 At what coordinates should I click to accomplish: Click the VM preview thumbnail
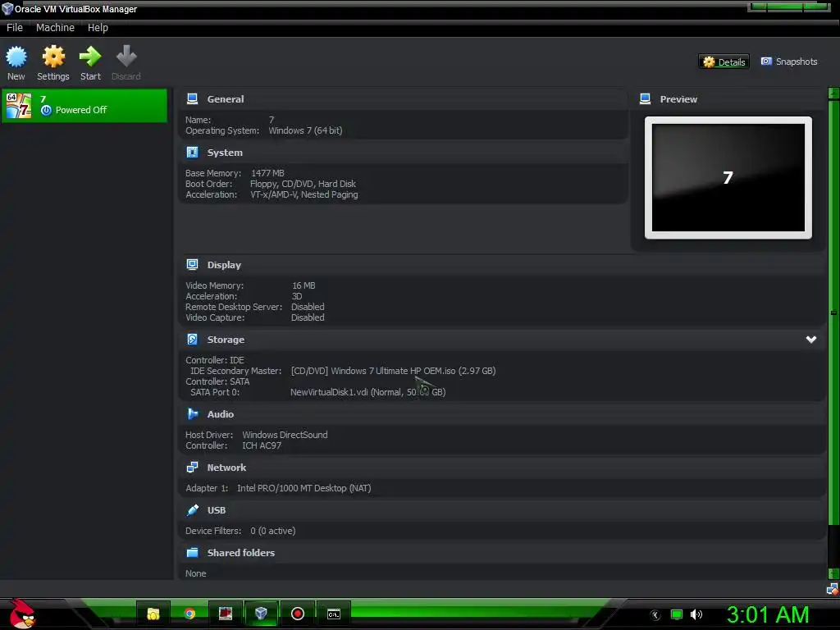(728, 177)
